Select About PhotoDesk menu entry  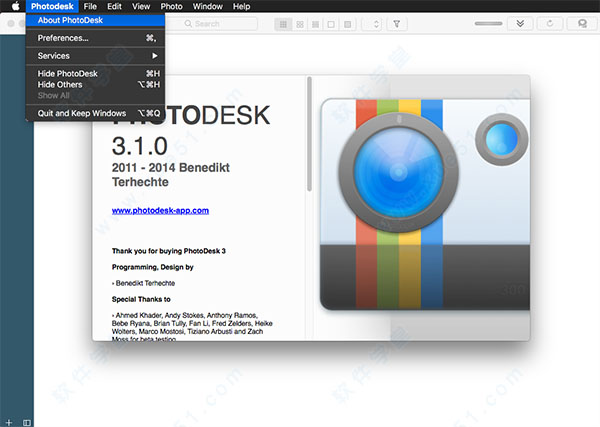(x=96, y=20)
